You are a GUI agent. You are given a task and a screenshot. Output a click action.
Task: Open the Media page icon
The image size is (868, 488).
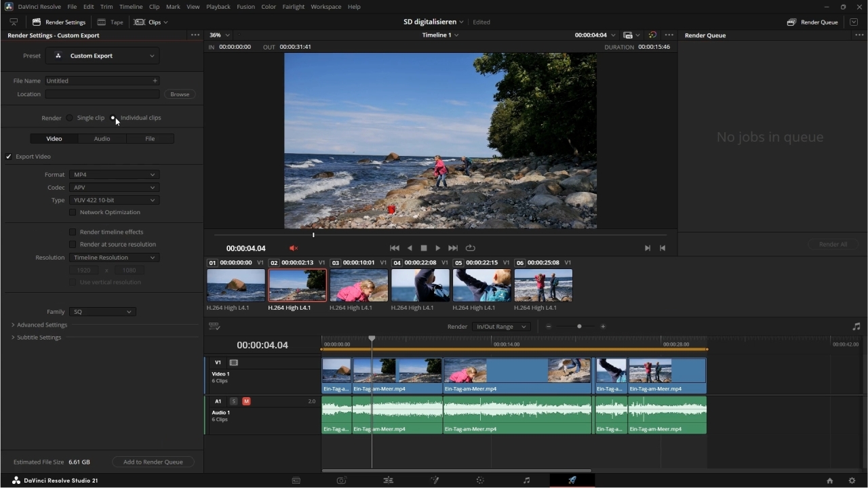tap(296, 481)
